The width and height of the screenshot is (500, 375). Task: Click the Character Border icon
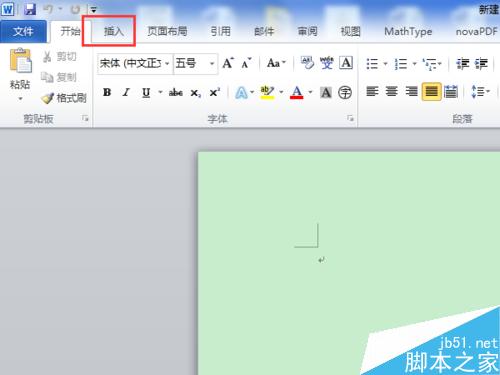point(346,63)
